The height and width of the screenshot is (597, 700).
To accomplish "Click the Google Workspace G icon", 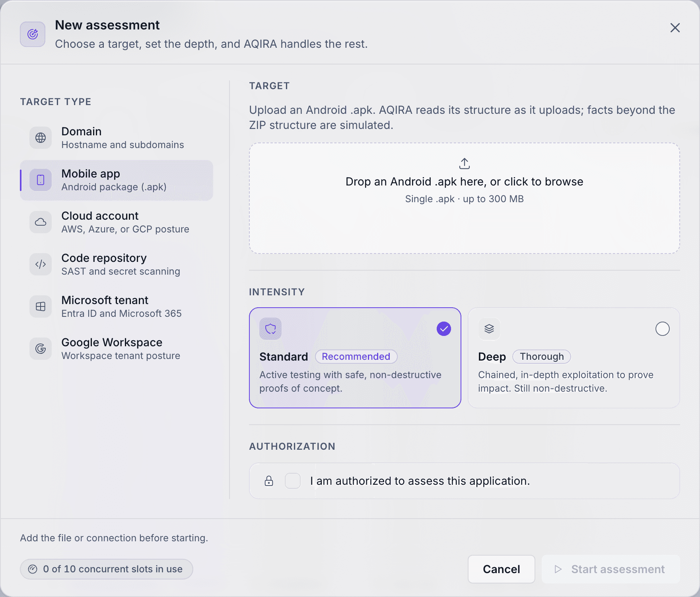I will (41, 349).
